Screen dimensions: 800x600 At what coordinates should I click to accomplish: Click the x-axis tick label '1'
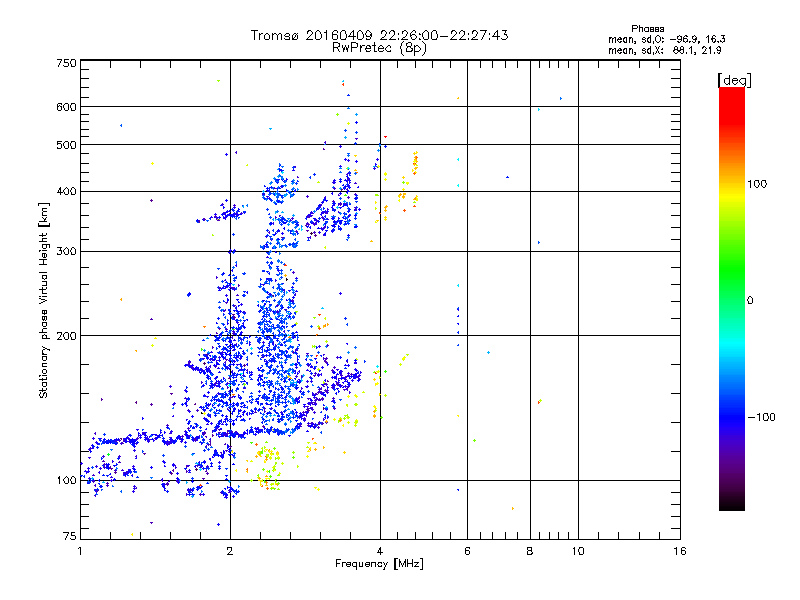coord(80,551)
